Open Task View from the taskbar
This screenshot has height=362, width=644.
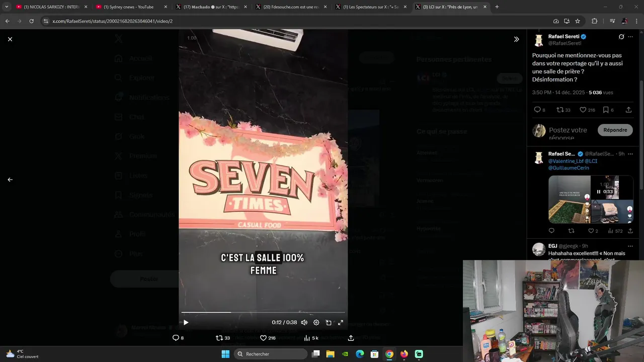(x=316, y=354)
